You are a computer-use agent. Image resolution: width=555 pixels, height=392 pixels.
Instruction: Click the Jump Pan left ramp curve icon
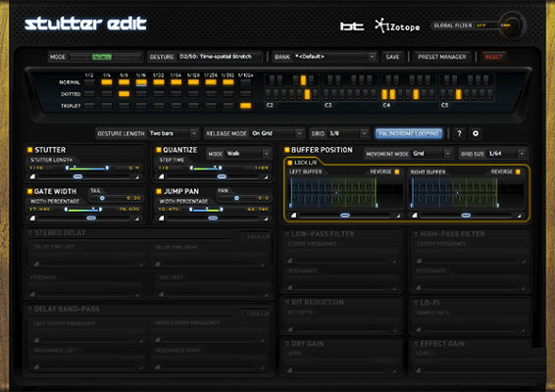tap(162, 219)
